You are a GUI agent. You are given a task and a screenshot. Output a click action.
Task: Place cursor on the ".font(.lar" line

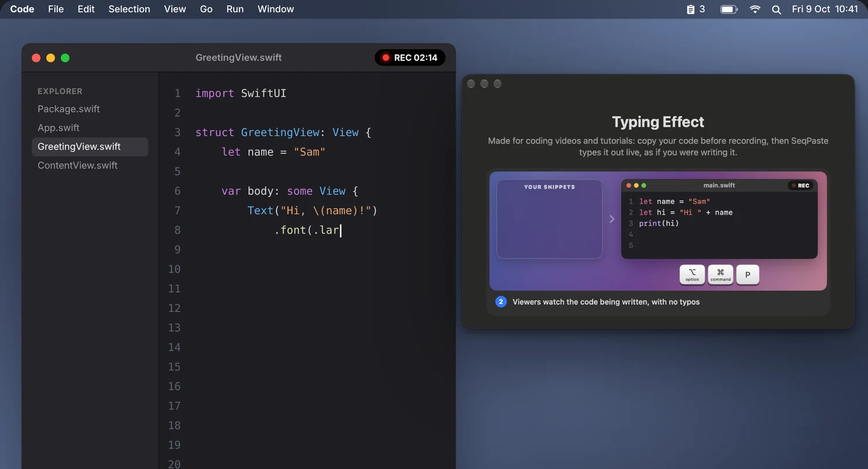[307, 230]
